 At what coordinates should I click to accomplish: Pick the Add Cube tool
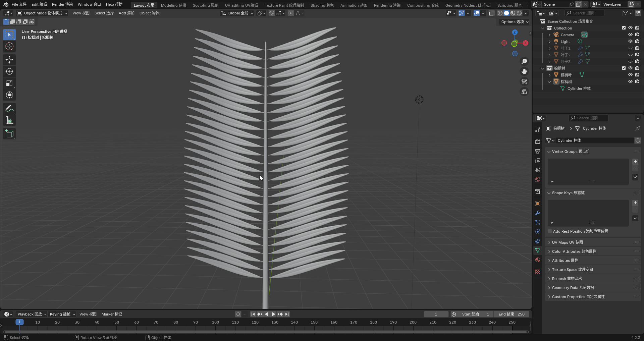tap(9, 134)
